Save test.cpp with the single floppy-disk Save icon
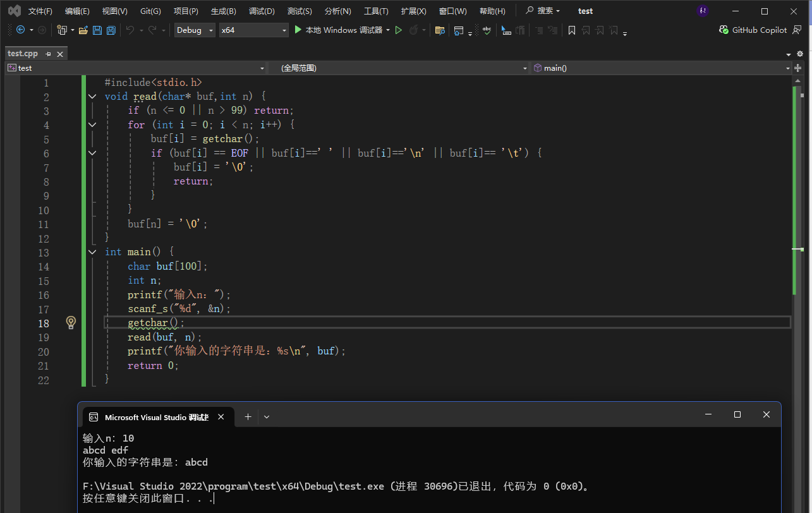This screenshot has height=513, width=812. [x=97, y=30]
